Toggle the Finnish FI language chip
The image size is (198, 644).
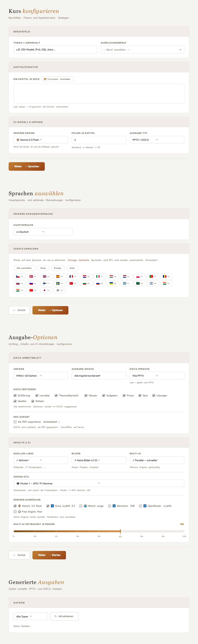(x=46, y=283)
